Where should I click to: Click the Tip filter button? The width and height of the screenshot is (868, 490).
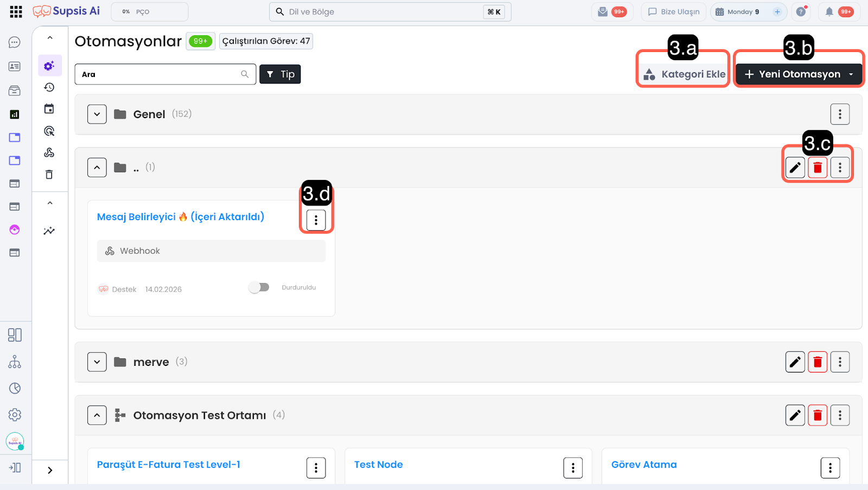[280, 74]
